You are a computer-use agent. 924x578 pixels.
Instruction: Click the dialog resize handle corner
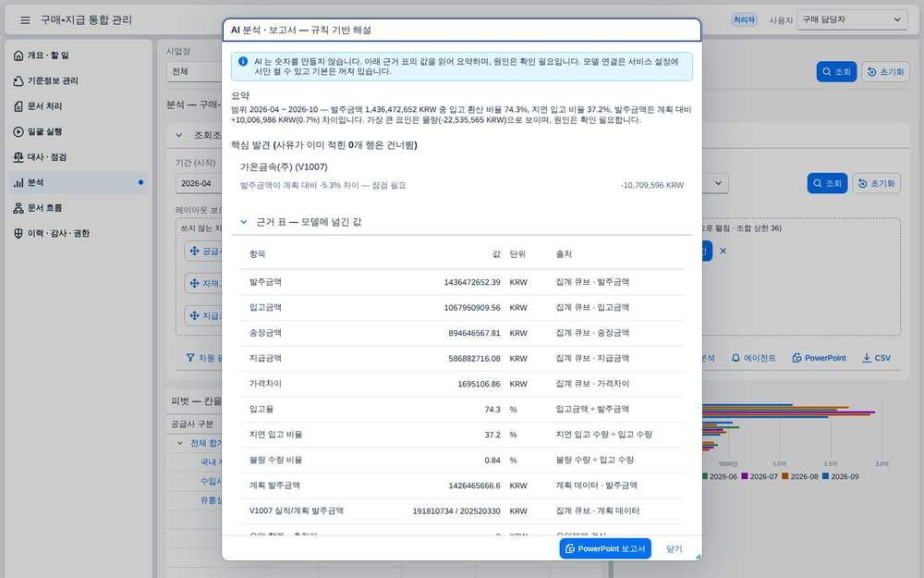coord(698,556)
